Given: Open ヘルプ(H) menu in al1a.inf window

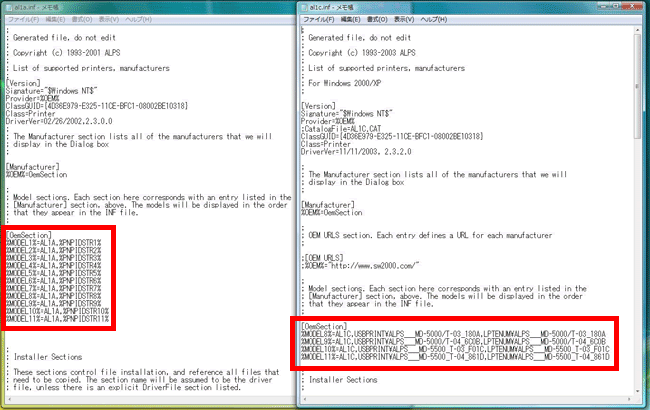Looking at the screenshot, I should (x=138, y=19).
